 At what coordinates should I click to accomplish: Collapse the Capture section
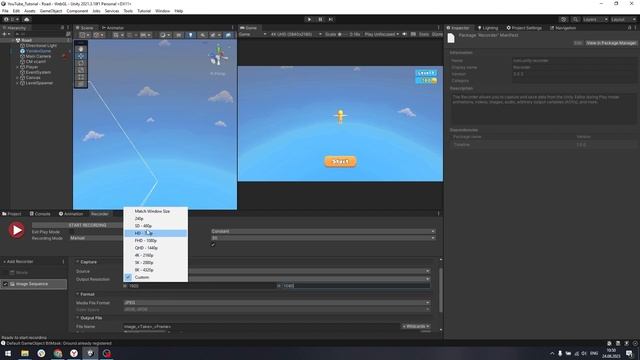click(78, 262)
